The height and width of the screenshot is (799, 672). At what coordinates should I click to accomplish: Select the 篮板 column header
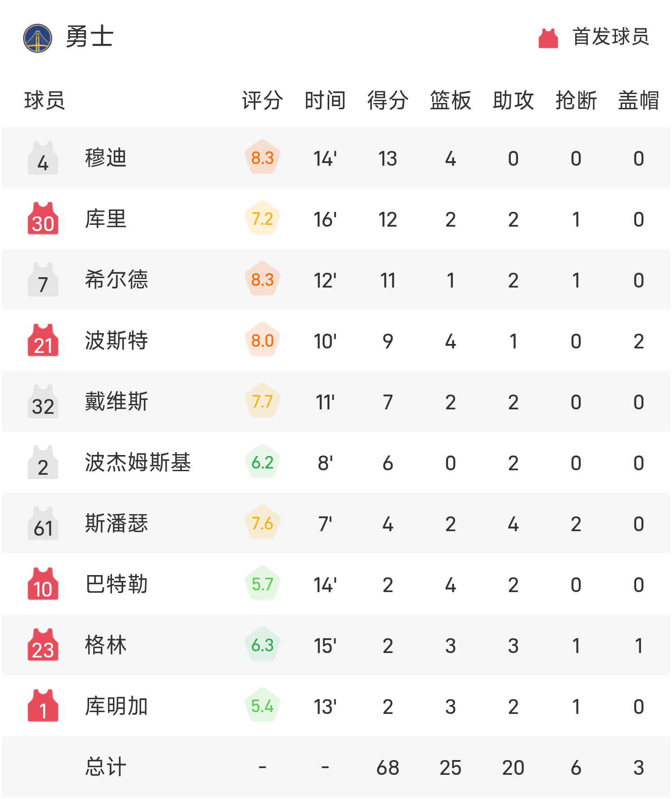click(x=450, y=100)
